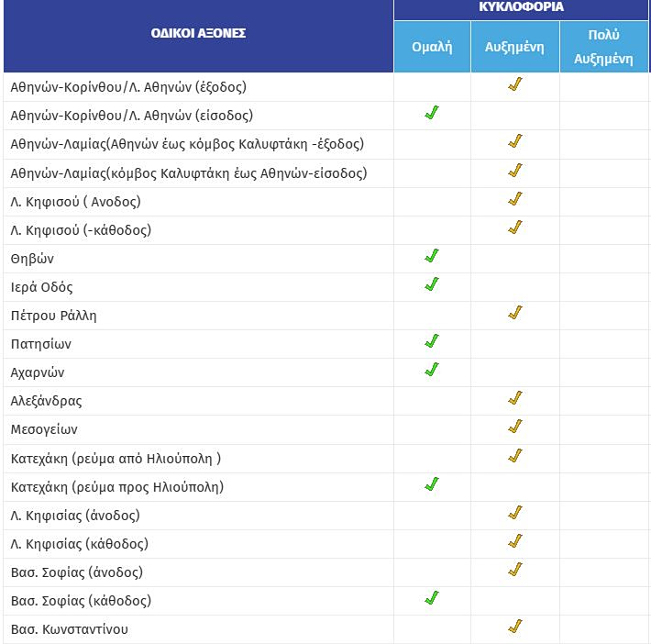
Task: Click green checkmark for Κατεχάκη προς Ηλιούπολη
Action: [432, 484]
